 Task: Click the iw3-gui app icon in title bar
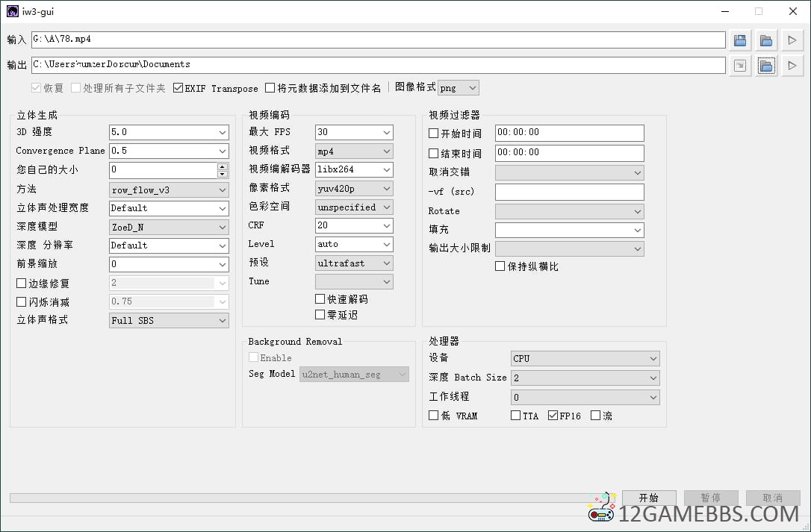point(13,11)
